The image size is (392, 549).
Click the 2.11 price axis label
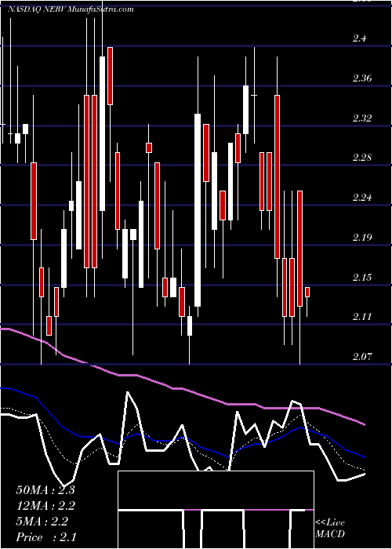coord(362,317)
